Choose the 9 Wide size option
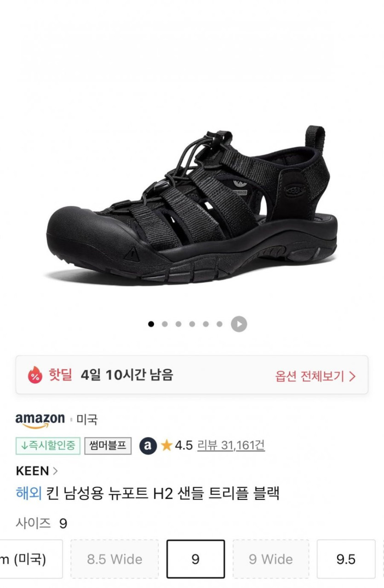 (x=271, y=559)
